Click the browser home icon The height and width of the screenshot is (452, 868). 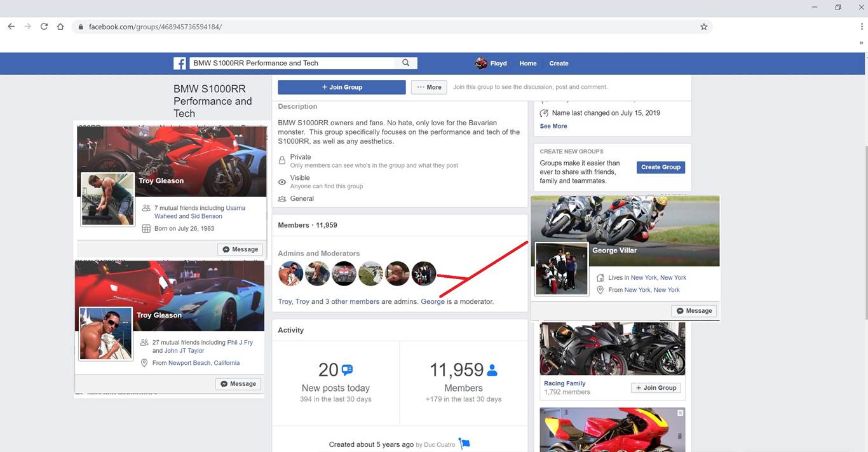click(60, 27)
